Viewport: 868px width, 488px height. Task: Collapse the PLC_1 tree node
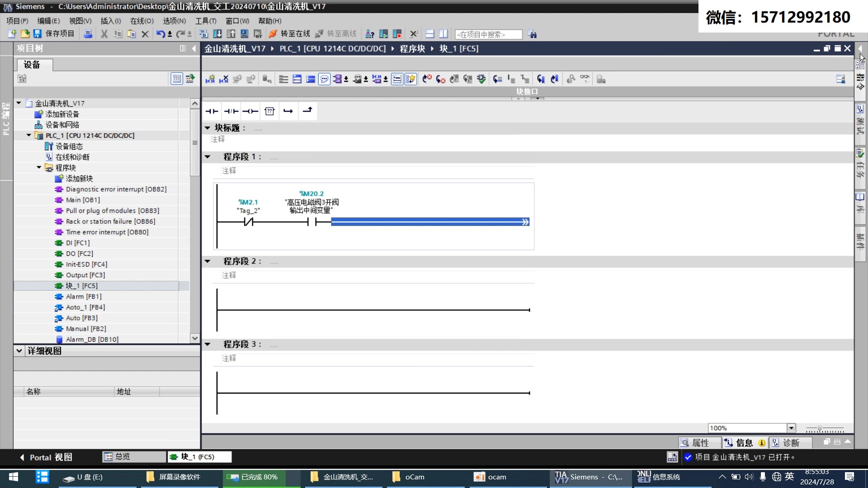29,135
